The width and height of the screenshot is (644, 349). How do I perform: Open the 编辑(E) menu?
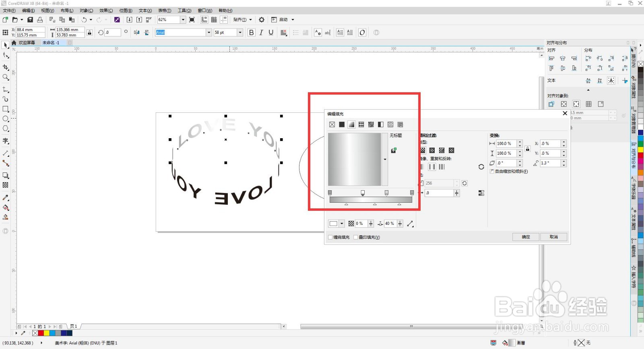click(x=28, y=10)
